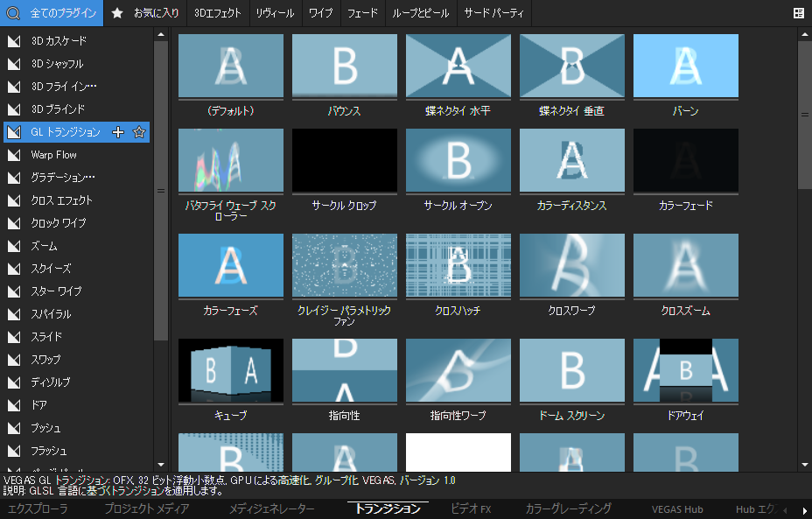This screenshot has width=812, height=519.
Task: Select ズーム in the plugin list
Action: coord(45,246)
